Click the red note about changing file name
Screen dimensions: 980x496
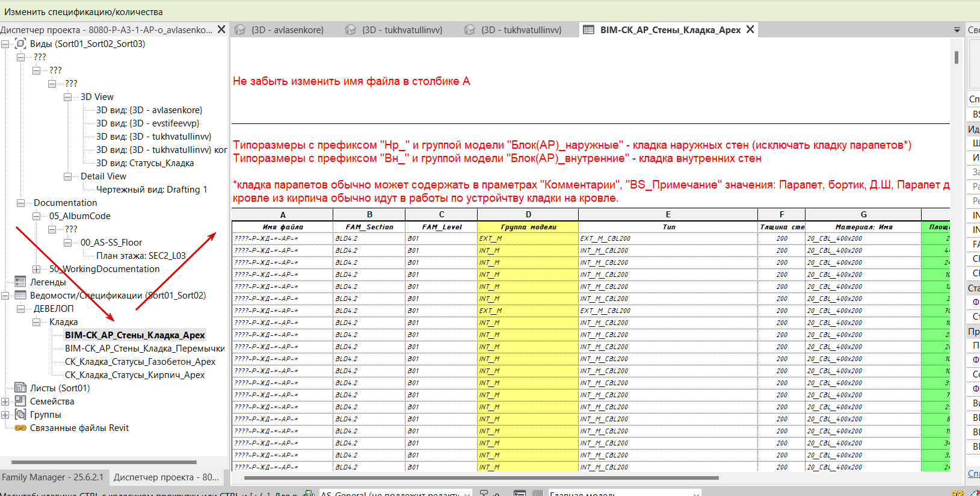(x=351, y=81)
